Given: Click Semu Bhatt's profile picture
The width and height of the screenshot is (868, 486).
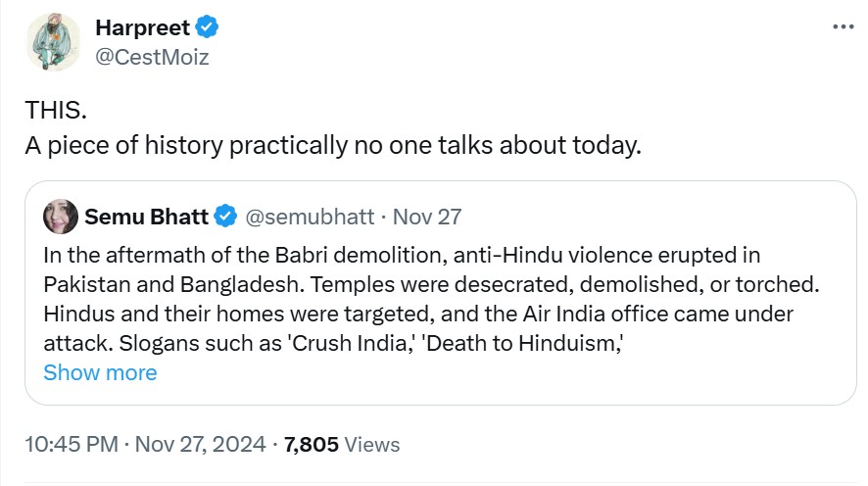Looking at the screenshot, I should (60, 216).
